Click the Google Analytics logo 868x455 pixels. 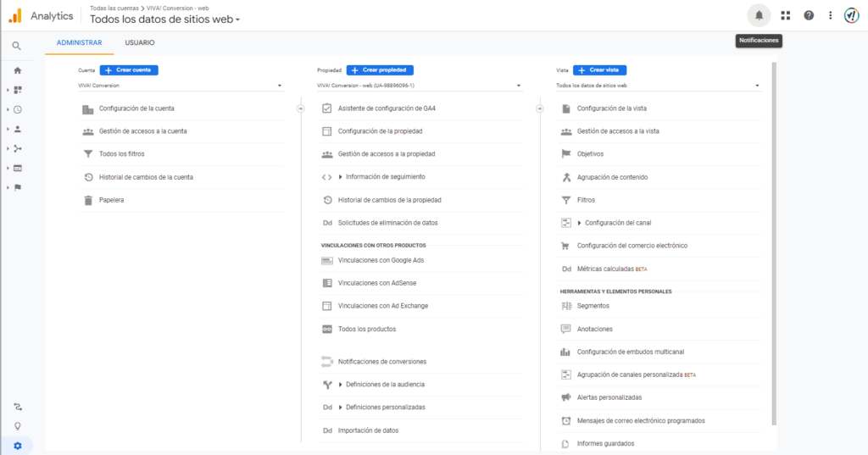point(15,15)
